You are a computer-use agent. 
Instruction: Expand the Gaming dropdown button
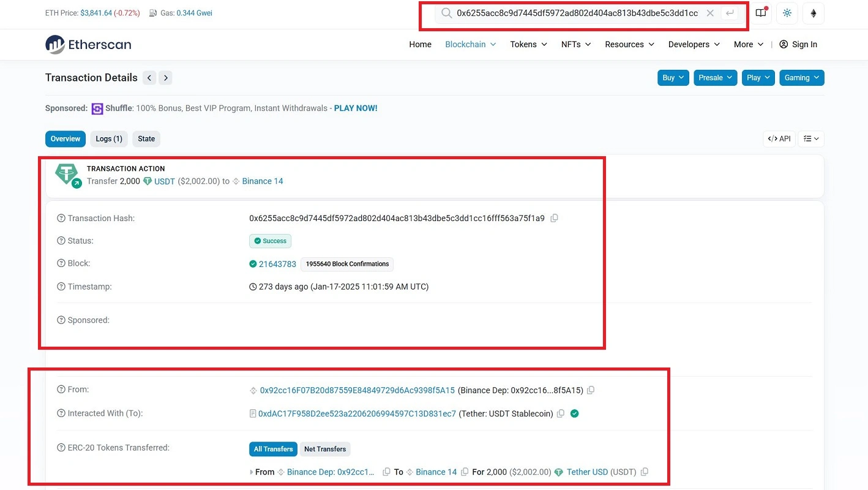pos(801,78)
